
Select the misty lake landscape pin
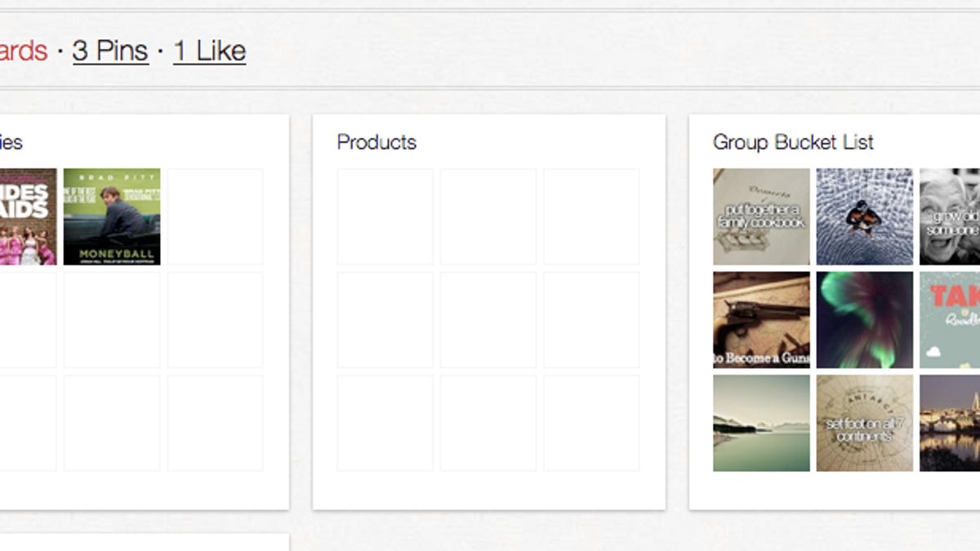[x=761, y=423]
